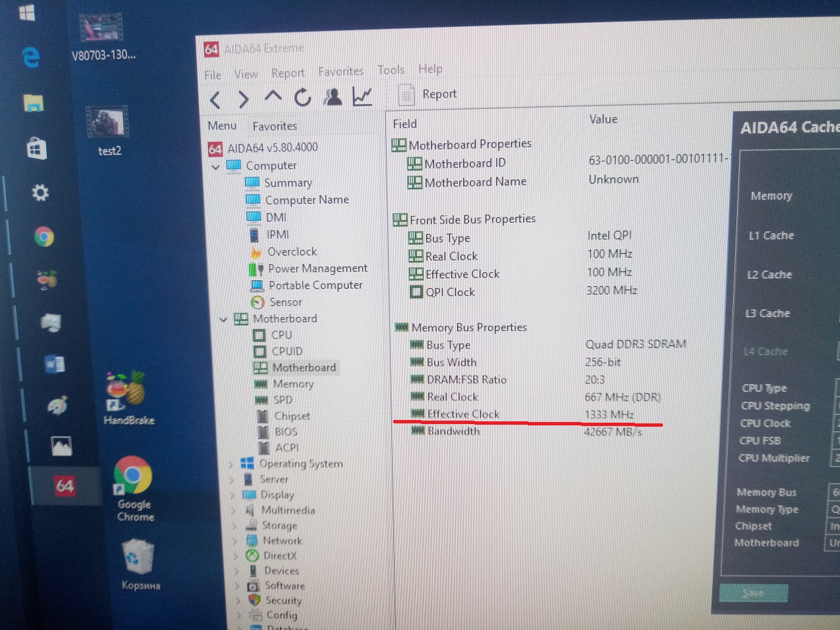Go up one level with the Up arrow

[273, 96]
